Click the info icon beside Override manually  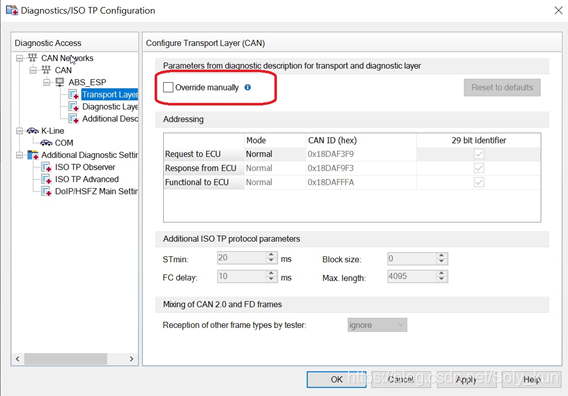(x=248, y=87)
